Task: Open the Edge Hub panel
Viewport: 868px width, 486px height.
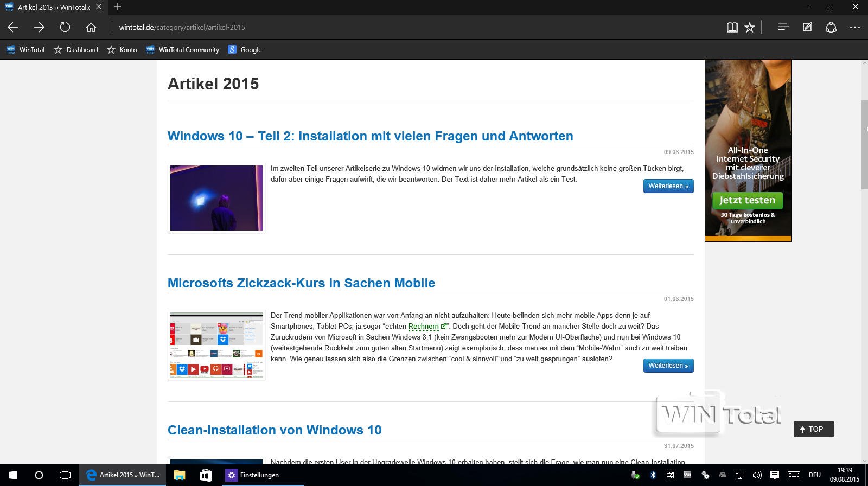Action: pyautogui.click(x=783, y=27)
